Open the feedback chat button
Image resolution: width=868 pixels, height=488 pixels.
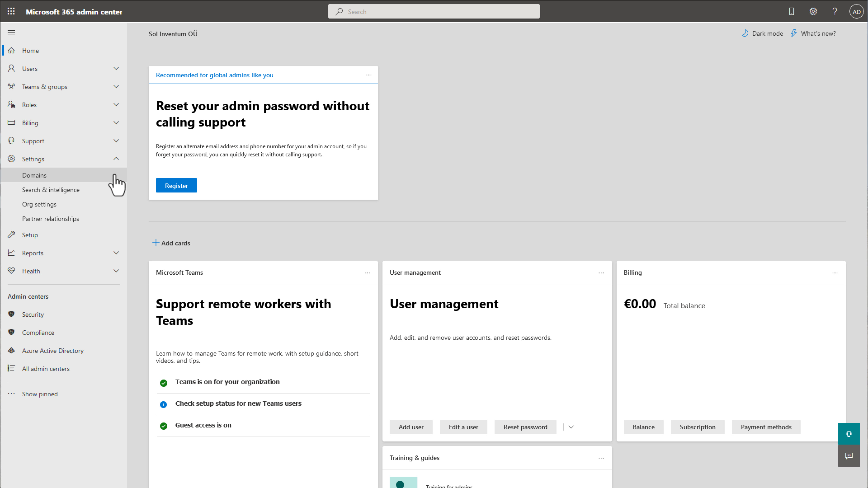[849, 456]
